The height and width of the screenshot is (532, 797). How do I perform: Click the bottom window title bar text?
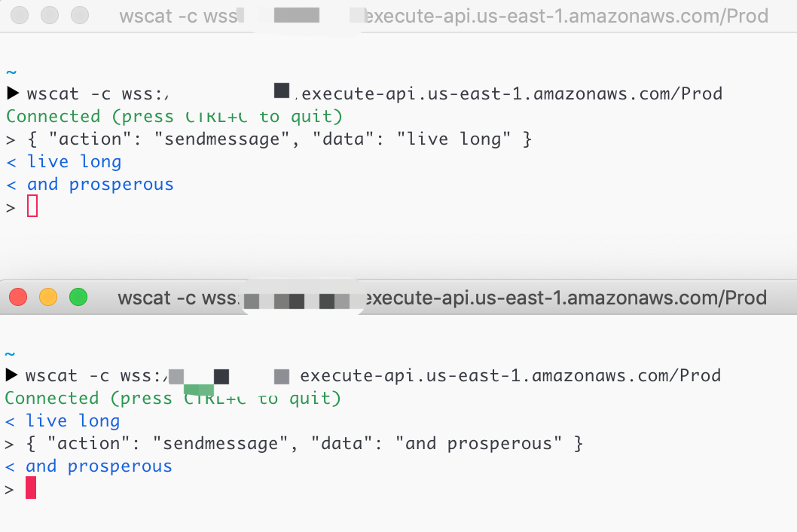(441, 297)
